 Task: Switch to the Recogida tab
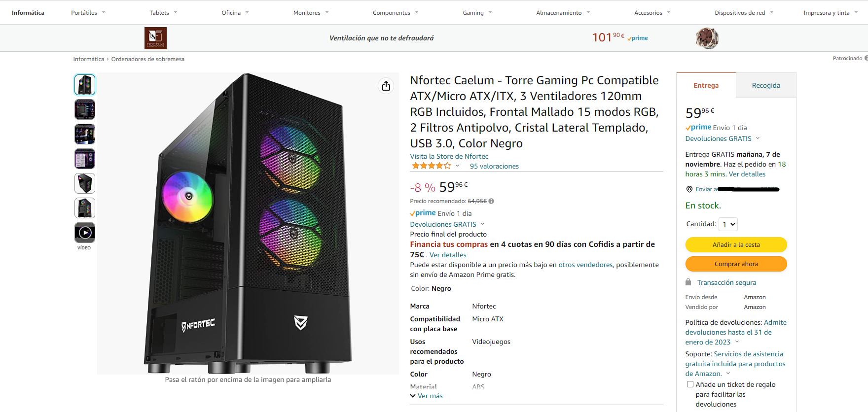[766, 85]
